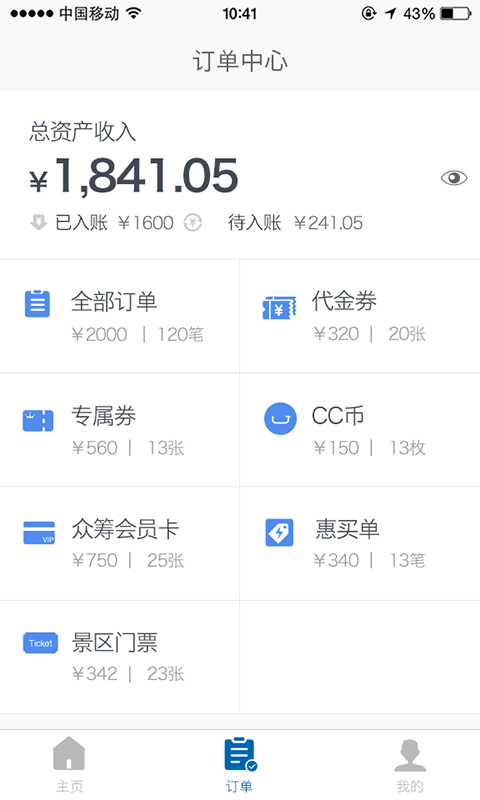
Task: Open 惠买单 ¥340 13笔 entry
Action: (360, 544)
